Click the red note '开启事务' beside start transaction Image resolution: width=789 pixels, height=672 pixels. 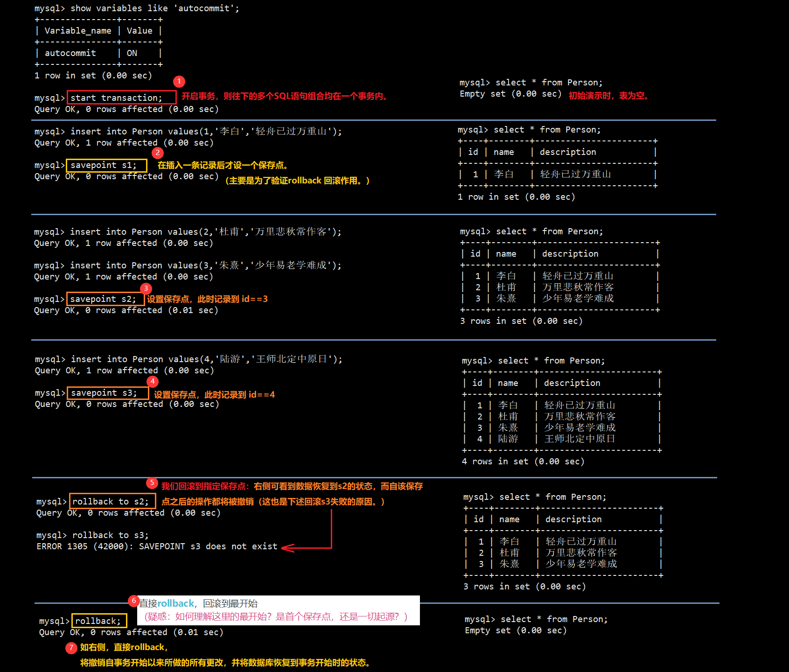tap(198, 96)
